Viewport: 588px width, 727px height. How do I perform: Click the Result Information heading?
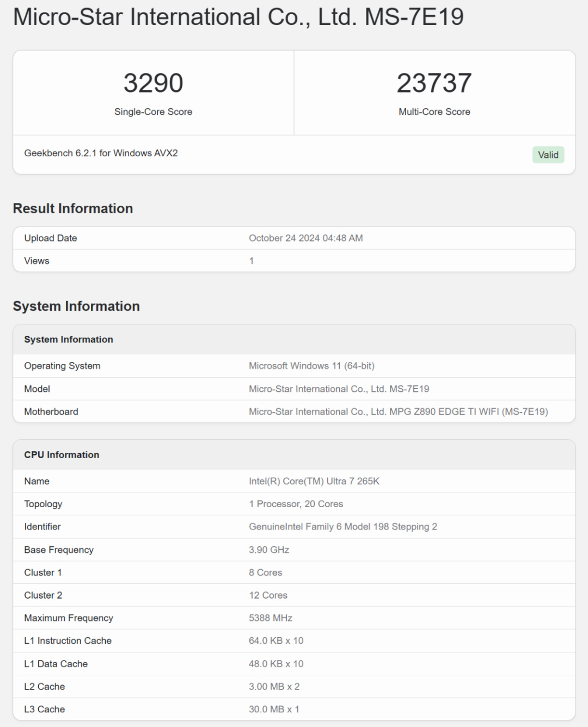[x=73, y=208]
